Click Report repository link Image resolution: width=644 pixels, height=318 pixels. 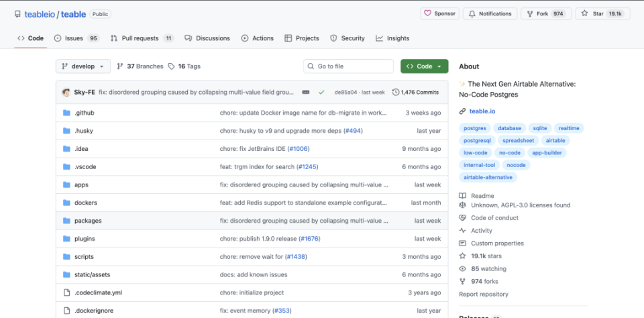[484, 294]
